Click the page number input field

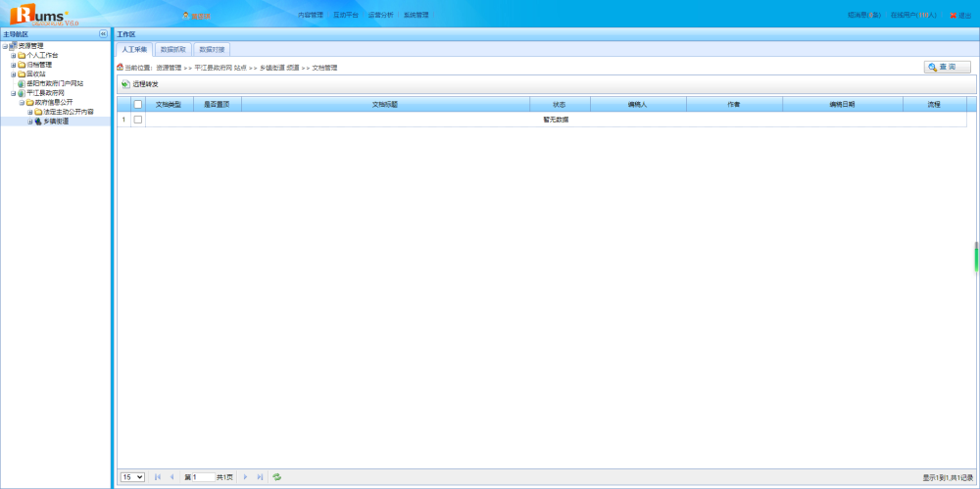[x=204, y=477]
